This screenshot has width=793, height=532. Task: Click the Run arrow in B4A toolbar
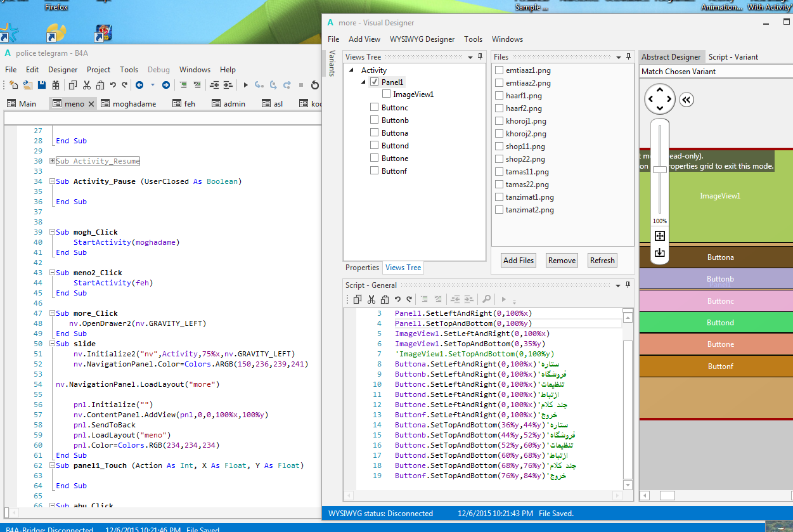coord(246,85)
